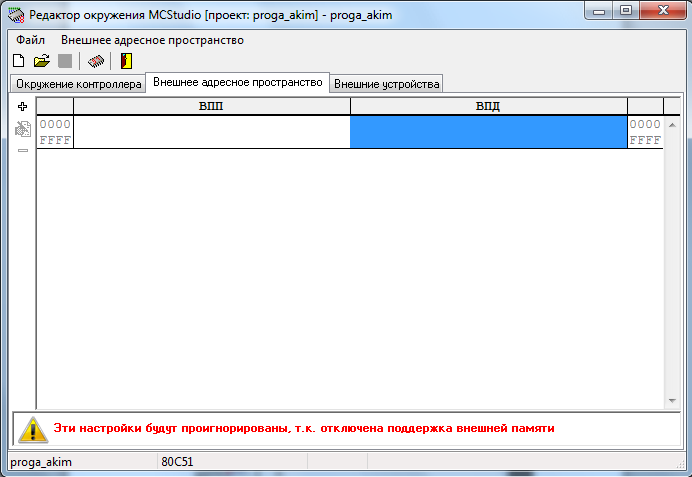Switch to Окружение контроллера tab
The image size is (692, 477).
click(79, 84)
